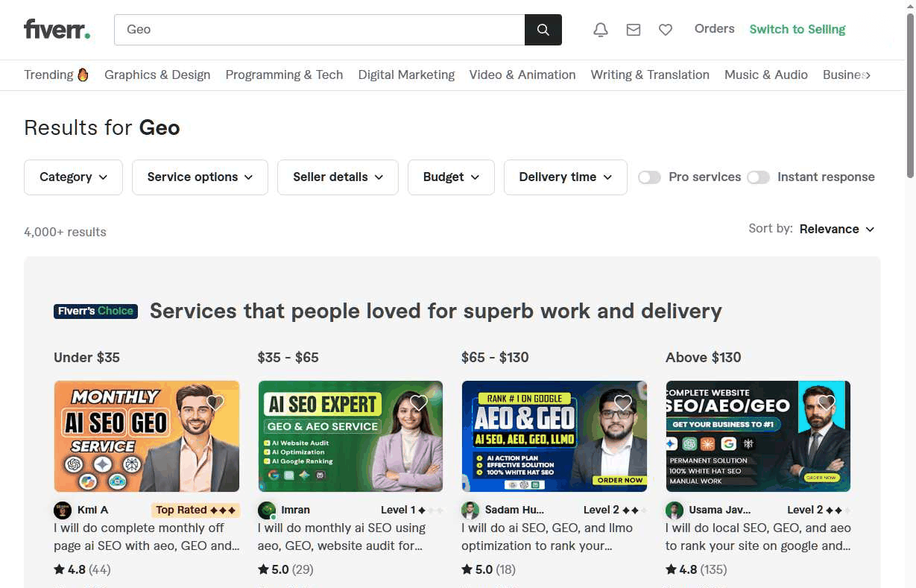
Task: Open the Writing & Translation category
Action: tap(650, 75)
